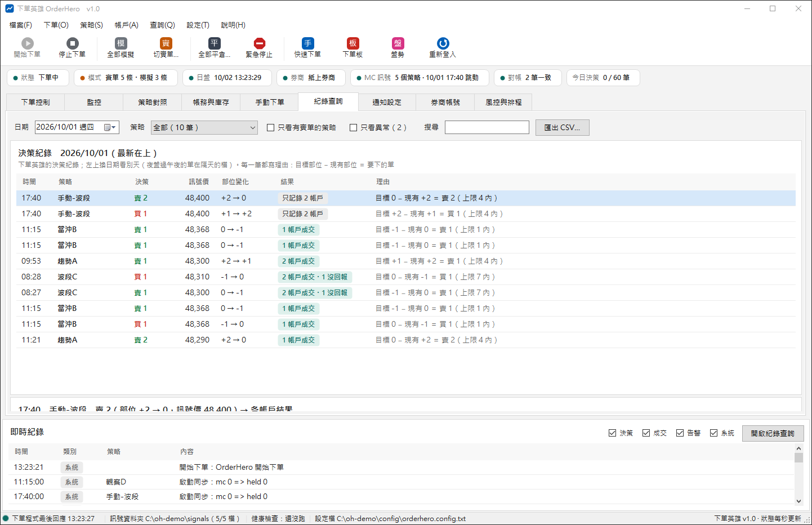Go to the 風控與排程 tab
The image size is (812, 525).
[x=503, y=102]
